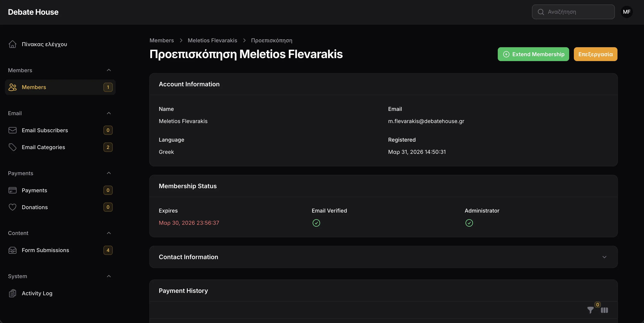Image resolution: width=644 pixels, height=323 pixels.
Task: Click the Members people icon
Action: click(12, 87)
